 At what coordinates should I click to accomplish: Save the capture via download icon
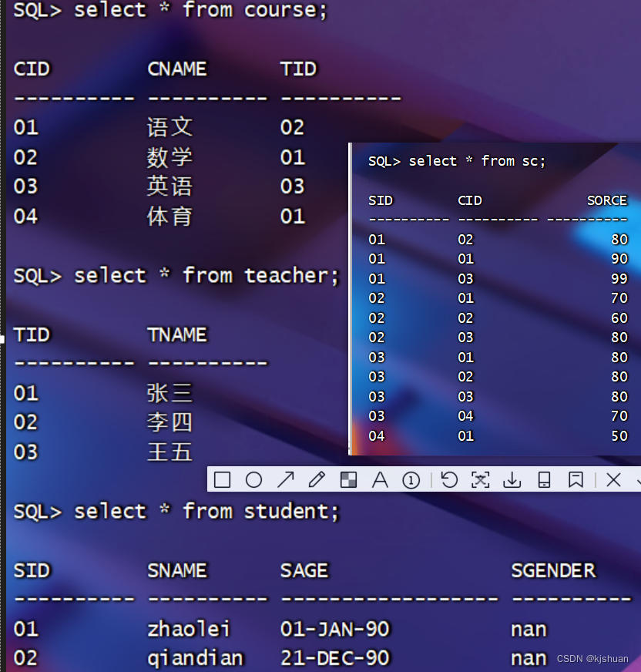[512, 479]
